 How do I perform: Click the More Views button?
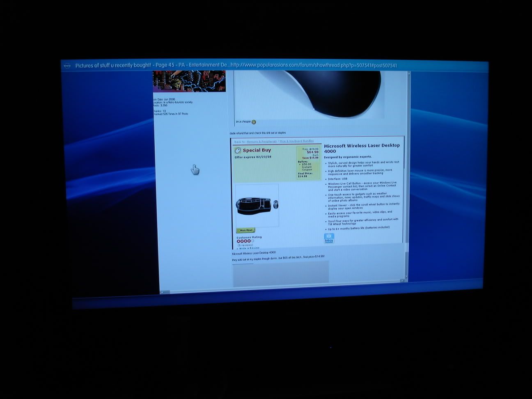(245, 230)
